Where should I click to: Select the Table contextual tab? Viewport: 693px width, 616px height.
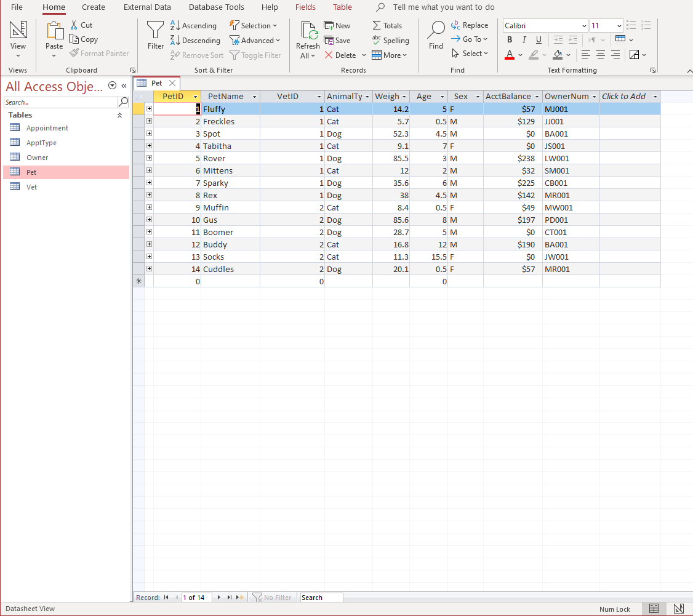tap(342, 7)
